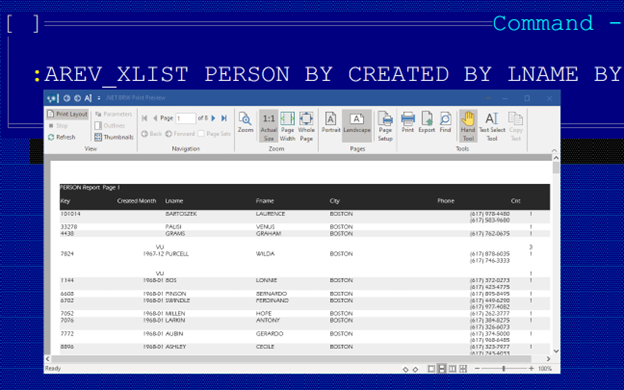Collapse ribbon with the Tools group chevron
This screenshot has width=624, height=390.
554,150
